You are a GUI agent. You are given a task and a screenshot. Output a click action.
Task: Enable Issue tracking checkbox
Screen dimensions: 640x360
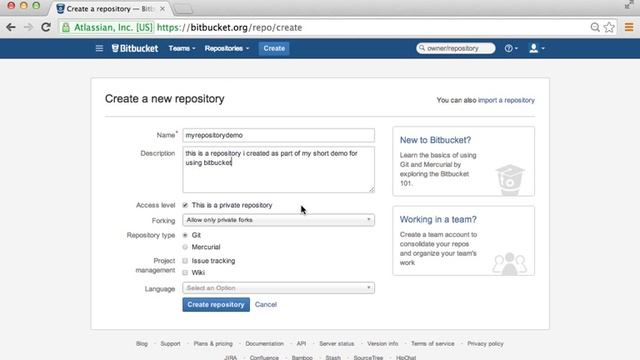pos(185,260)
